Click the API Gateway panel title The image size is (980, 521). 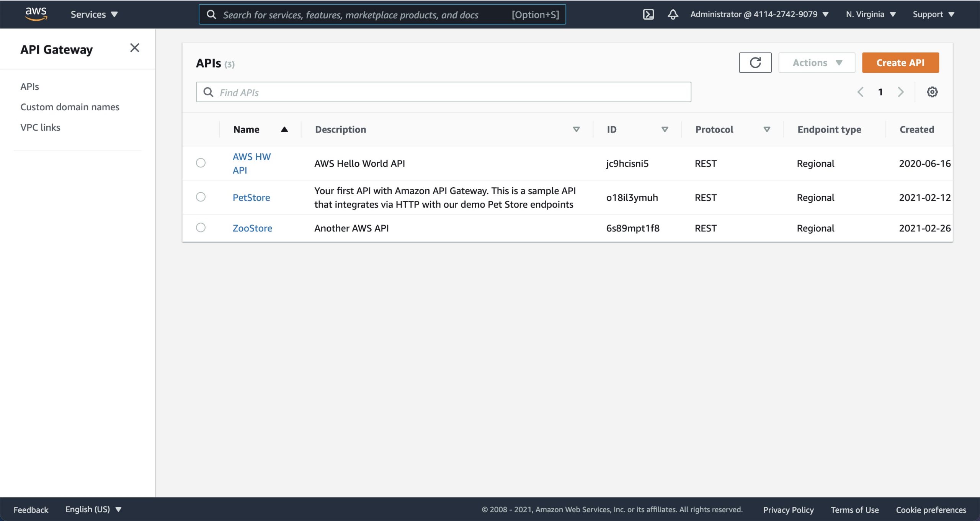[x=57, y=49]
